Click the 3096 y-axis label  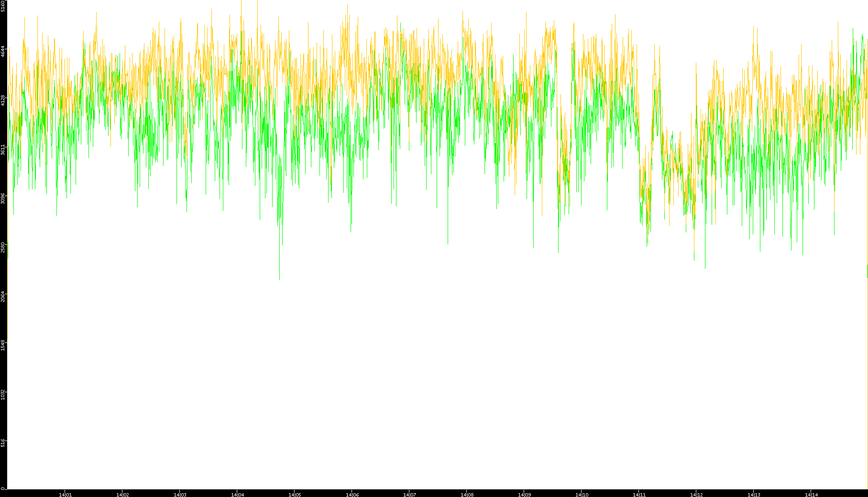pyautogui.click(x=3, y=199)
